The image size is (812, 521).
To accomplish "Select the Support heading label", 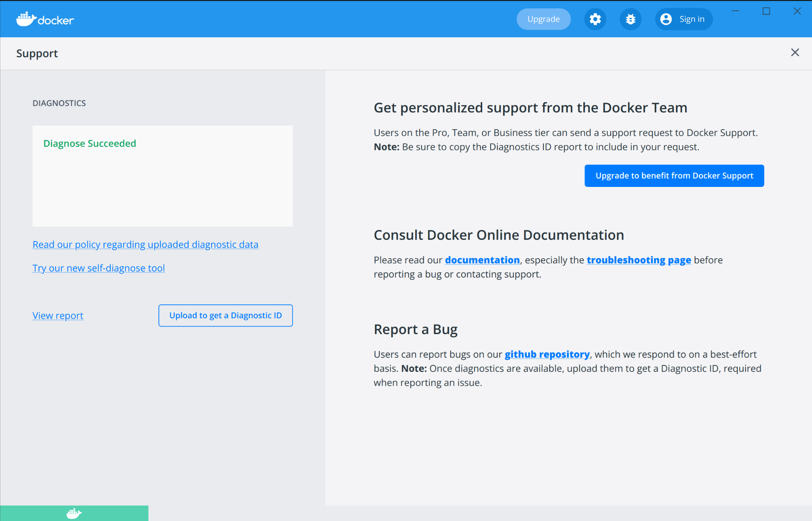I will point(37,53).
